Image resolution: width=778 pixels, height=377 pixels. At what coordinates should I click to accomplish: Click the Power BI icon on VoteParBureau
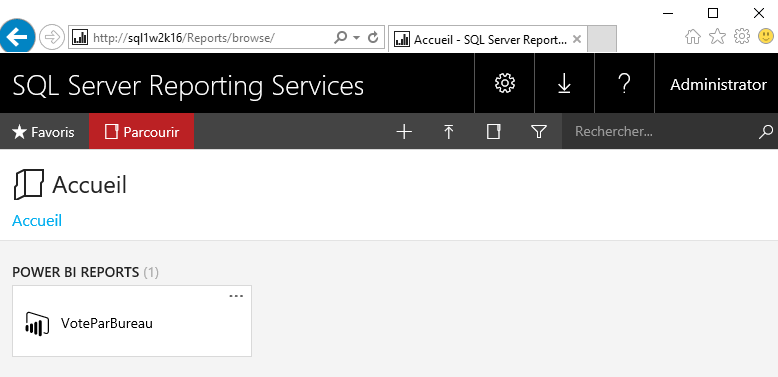37,324
